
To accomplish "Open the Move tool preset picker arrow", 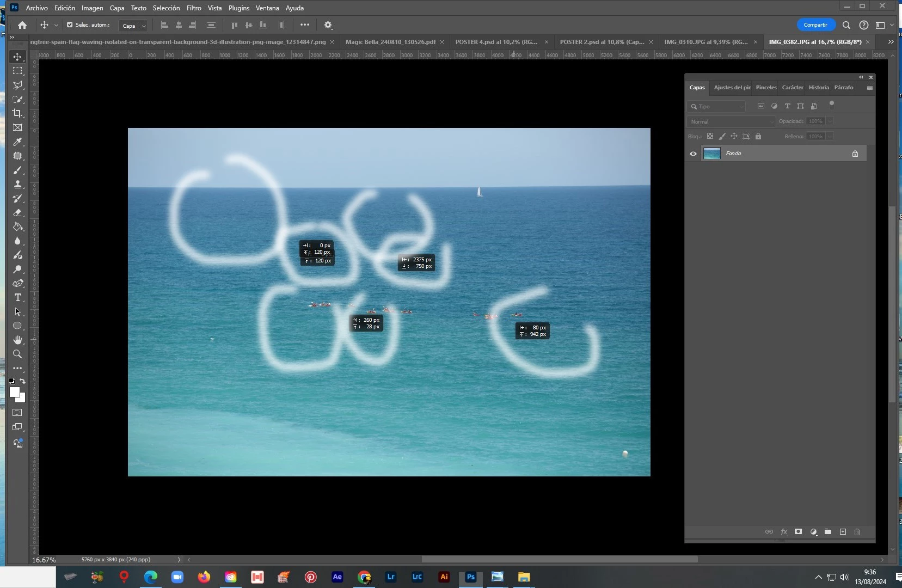I will [56, 25].
